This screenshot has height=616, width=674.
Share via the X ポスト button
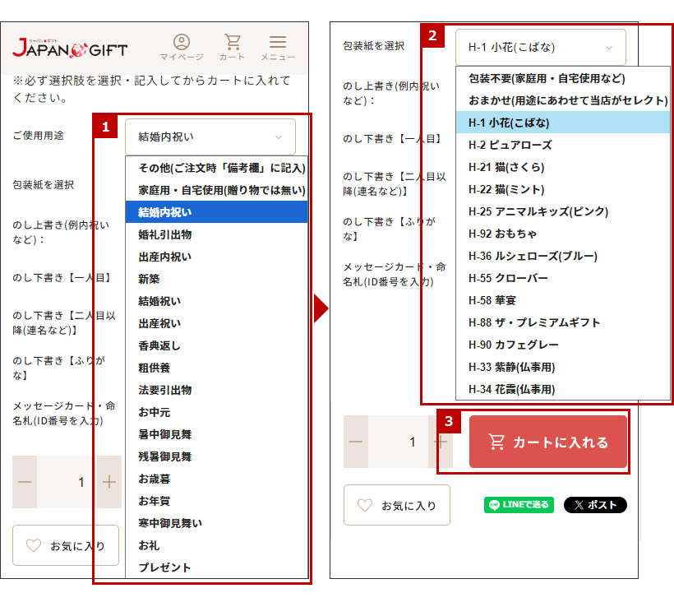pyautogui.click(x=595, y=505)
